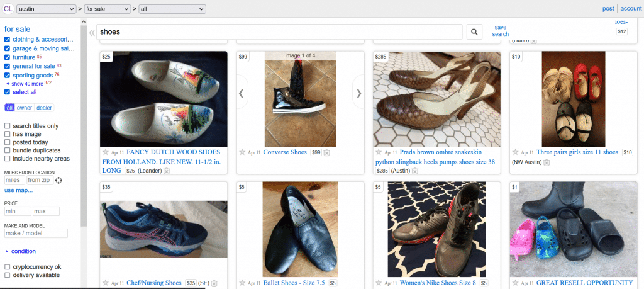Show previous image of Converse Shoes
644x289 pixels.
[241, 93]
